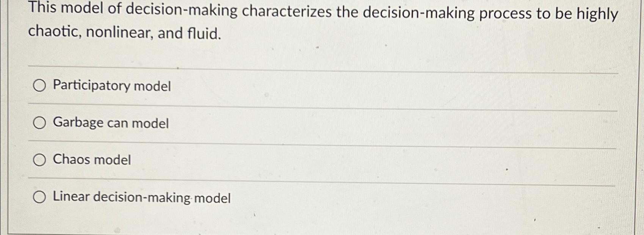This screenshot has width=644, height=235.
Task: Select the Garbage can model radio button
Action: (39, 122)
